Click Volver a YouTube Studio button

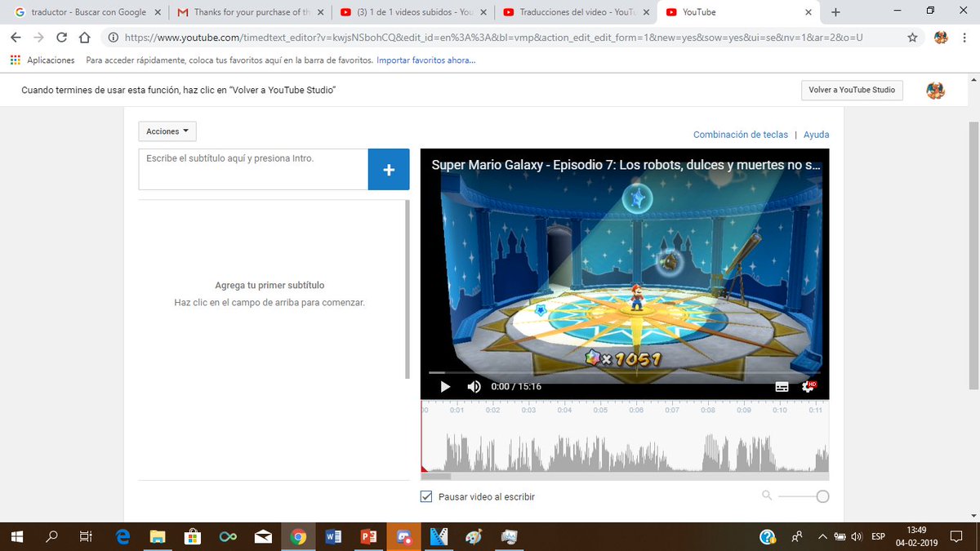click(852, 90)
